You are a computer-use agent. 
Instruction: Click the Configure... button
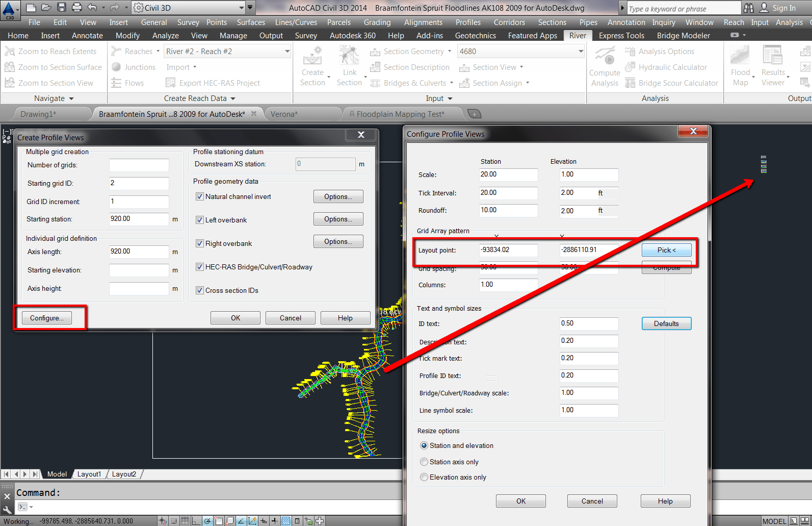pyautogui.click(x=47, y=318)
